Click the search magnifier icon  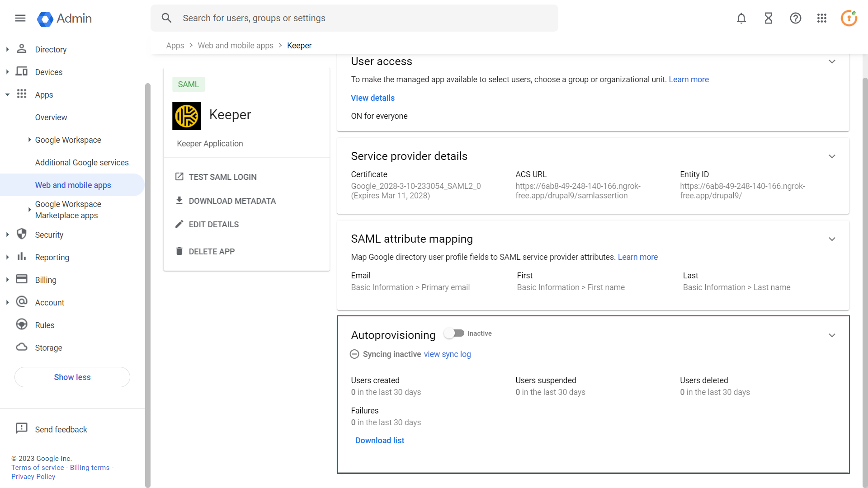tap(167, 18)
